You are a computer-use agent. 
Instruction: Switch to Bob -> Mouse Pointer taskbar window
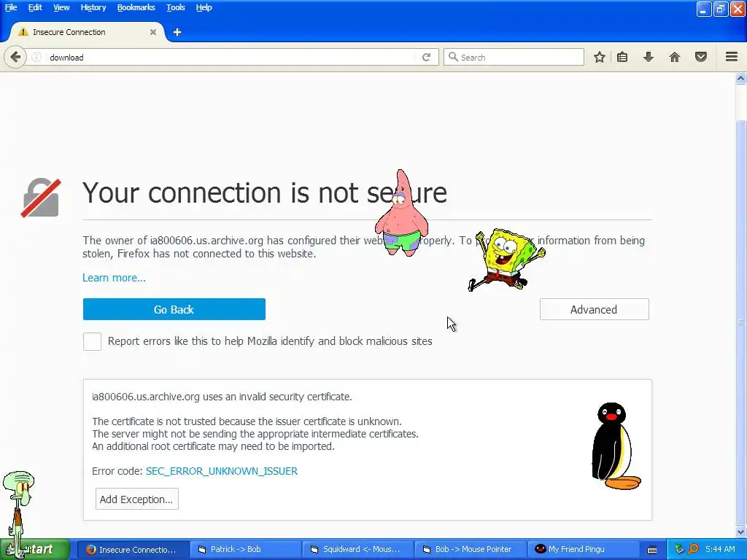(x=471, y=550)
